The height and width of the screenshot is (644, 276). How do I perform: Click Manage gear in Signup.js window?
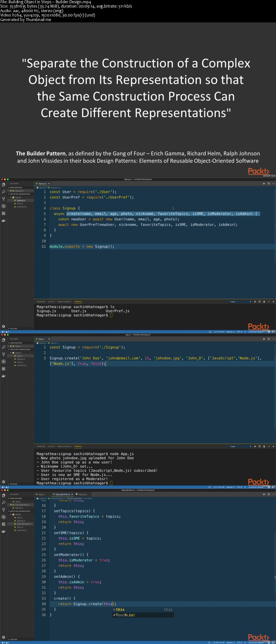(x=4, y=326)
